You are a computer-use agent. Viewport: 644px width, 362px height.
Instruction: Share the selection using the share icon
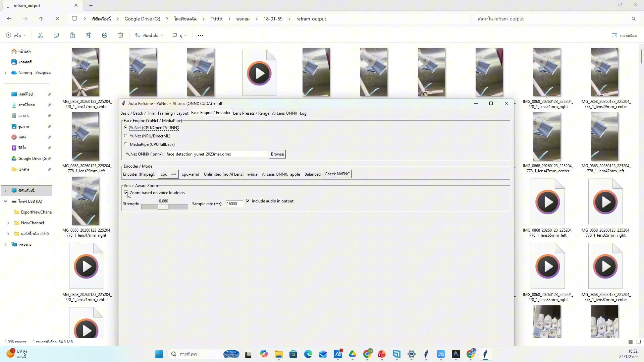tap(104, 35)
